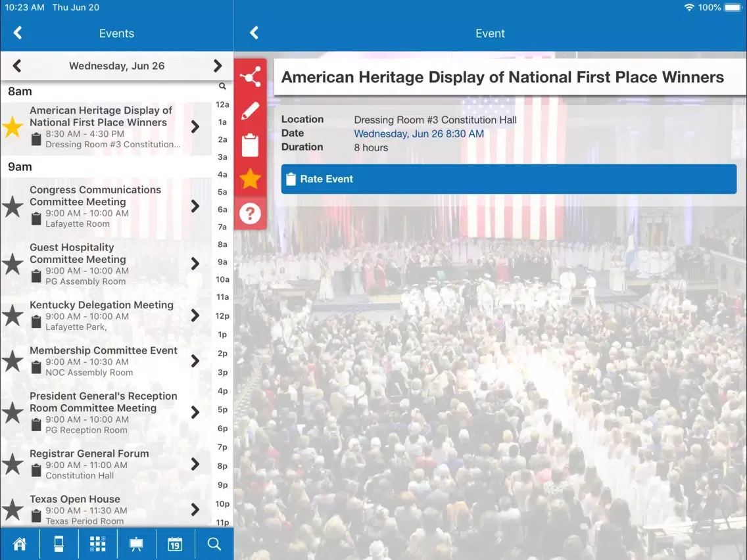Open the search tab in bottom bar
The height and width of the screenshot is (560, 747).
tap(214, 544)
